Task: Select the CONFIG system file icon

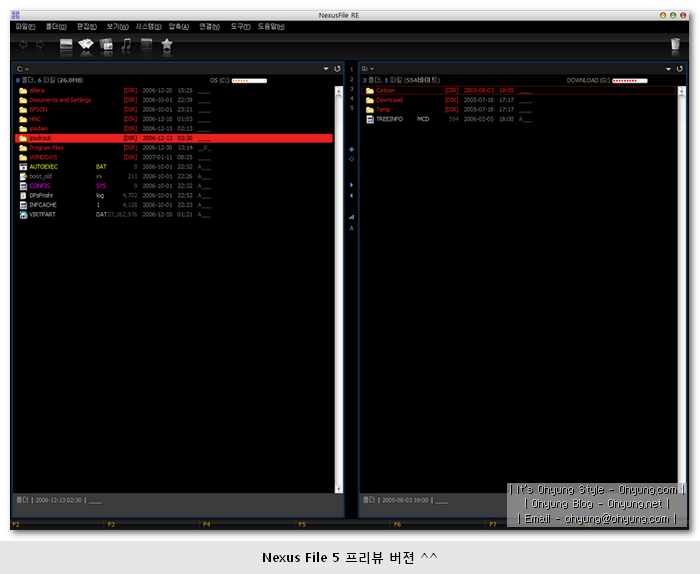Action: 23,186
